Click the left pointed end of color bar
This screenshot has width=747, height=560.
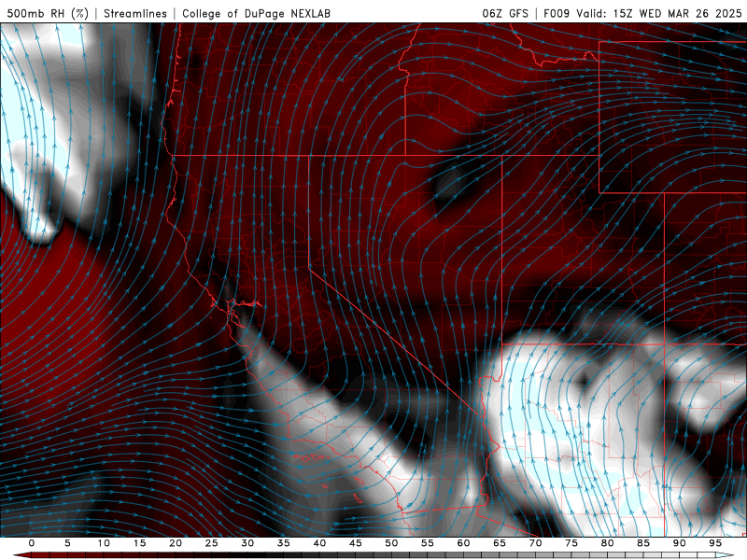[x=21, y=555]
